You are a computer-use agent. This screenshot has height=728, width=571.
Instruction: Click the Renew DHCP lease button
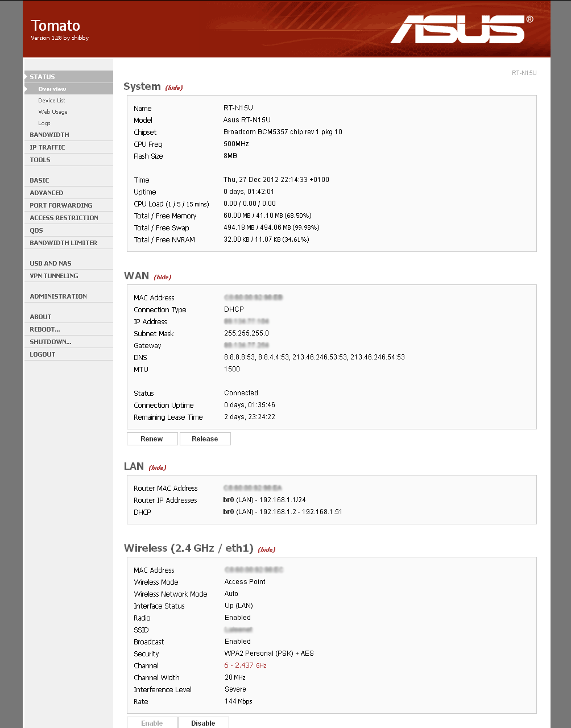point(152,439)
